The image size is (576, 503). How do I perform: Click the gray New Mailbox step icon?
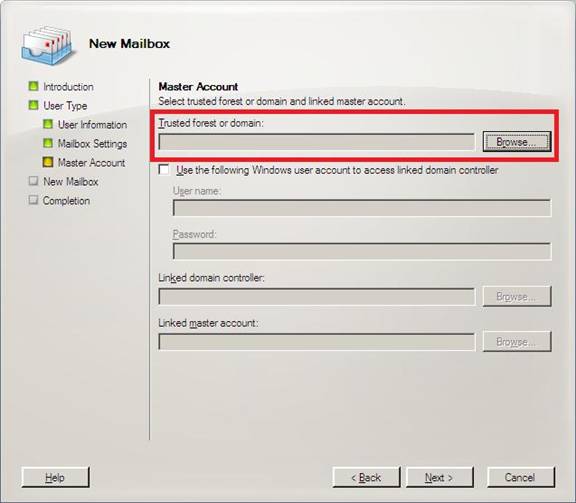click(33, 181)
